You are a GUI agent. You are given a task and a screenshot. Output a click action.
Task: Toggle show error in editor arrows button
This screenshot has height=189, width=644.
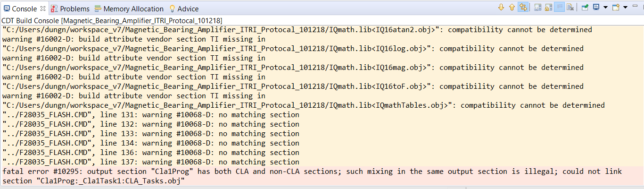tap(523, 7)
